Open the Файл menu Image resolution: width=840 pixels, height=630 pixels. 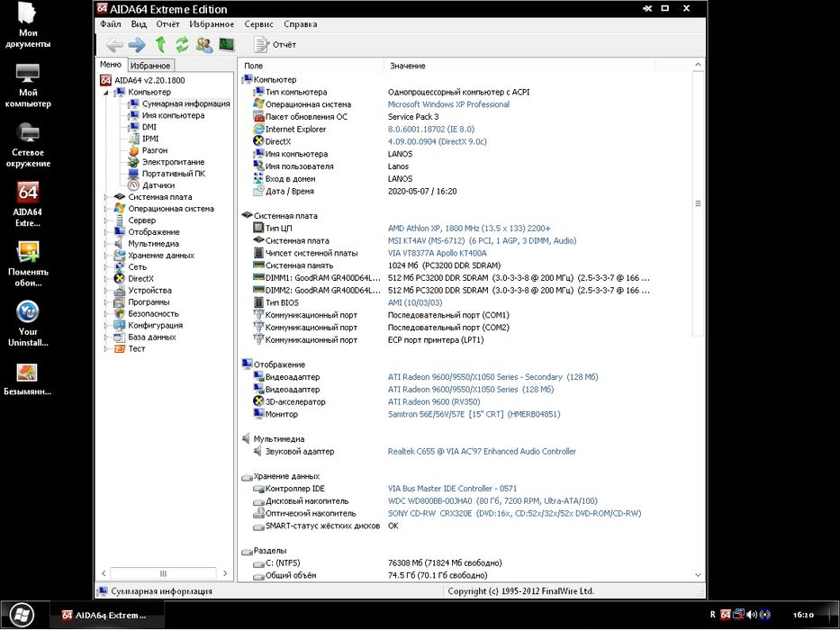[x=111, y=24]
